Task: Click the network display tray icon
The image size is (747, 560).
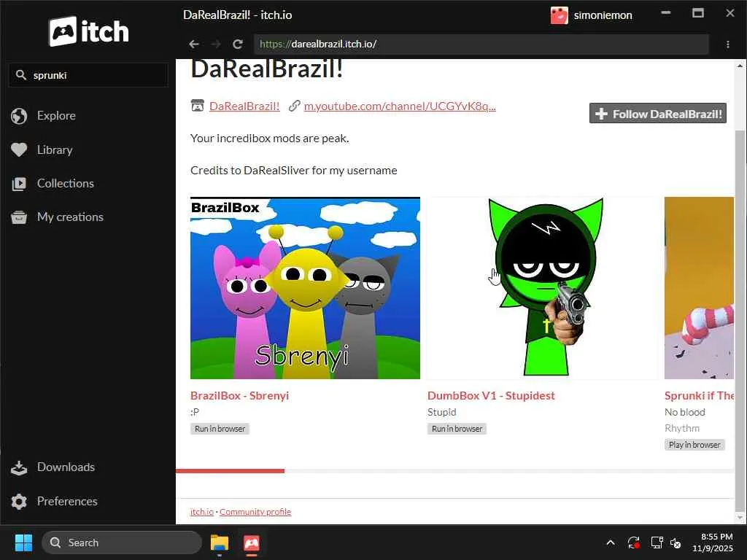Action: coord(657,542)
